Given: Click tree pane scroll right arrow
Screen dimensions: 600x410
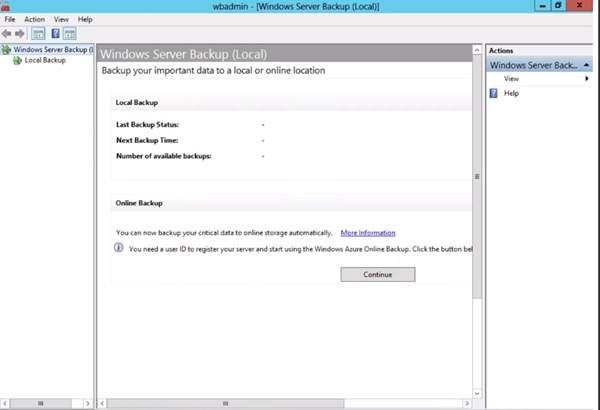Looking at the screenshot, I should [x=88, y=403].
